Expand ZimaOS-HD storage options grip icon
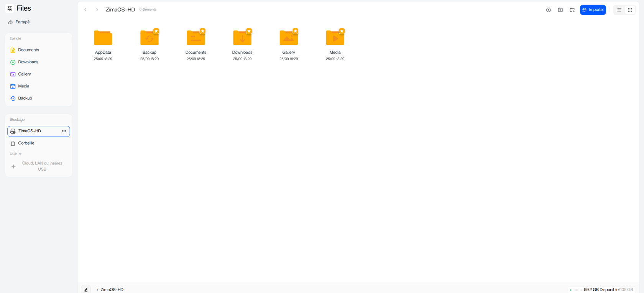Screen dimensions: 644x293 click(64, 131)
